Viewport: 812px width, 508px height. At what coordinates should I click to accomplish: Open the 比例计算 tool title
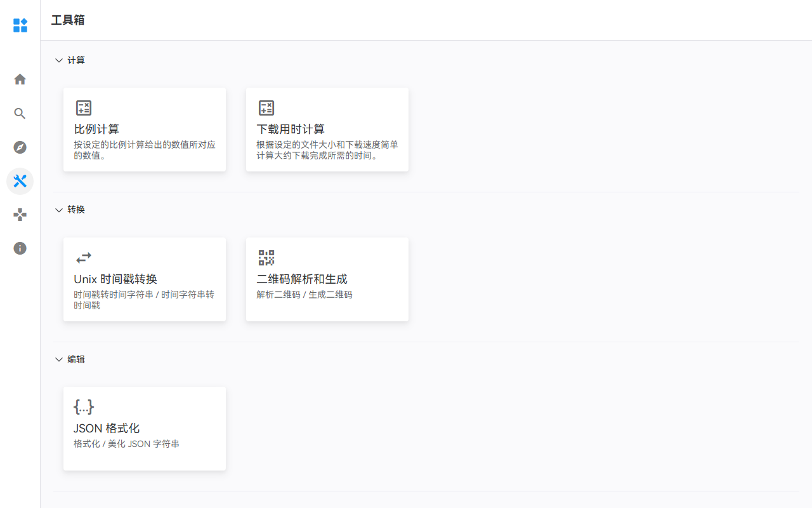[96, 130]
